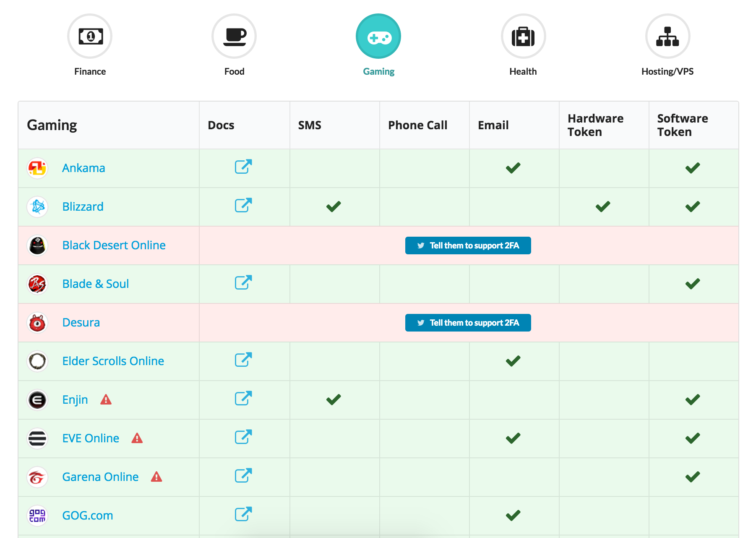Screen dimensions: 756x538
Task: Switch to the Hosting/VPS category label
Action: (667, 72)
